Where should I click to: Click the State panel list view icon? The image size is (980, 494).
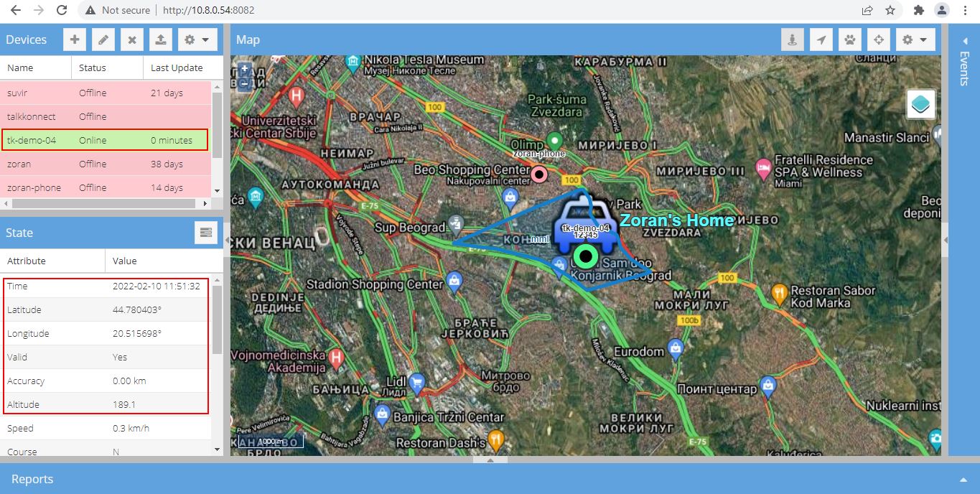(x=206, y=233)
